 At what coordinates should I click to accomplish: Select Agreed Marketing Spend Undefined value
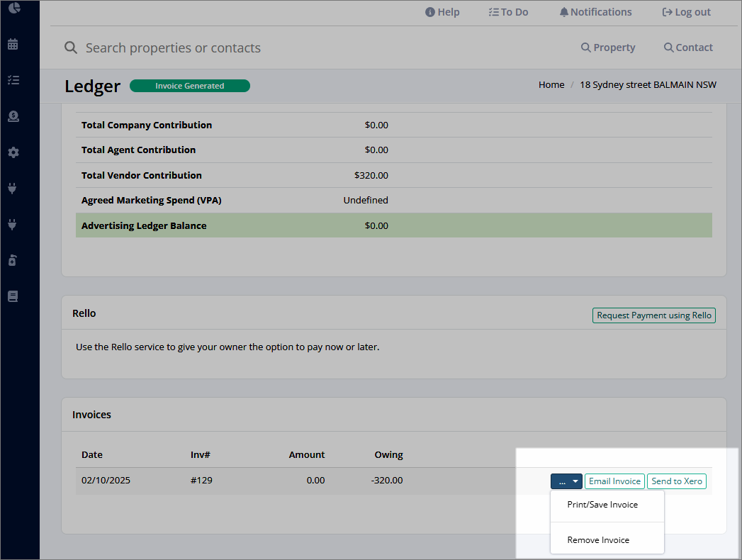point(366,200)
